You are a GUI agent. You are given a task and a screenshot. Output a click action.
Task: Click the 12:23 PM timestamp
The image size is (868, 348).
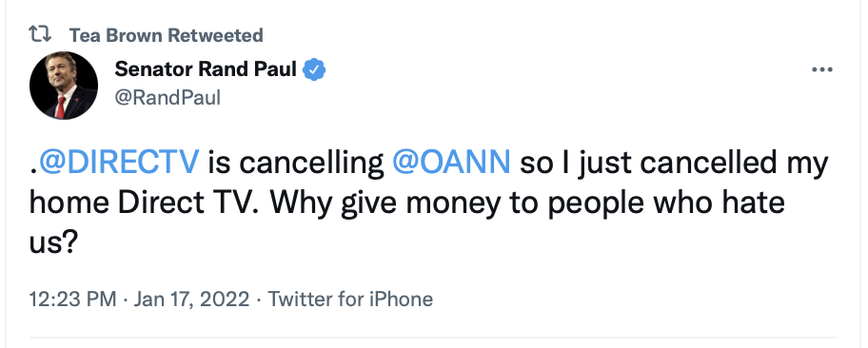click(73, 300)
